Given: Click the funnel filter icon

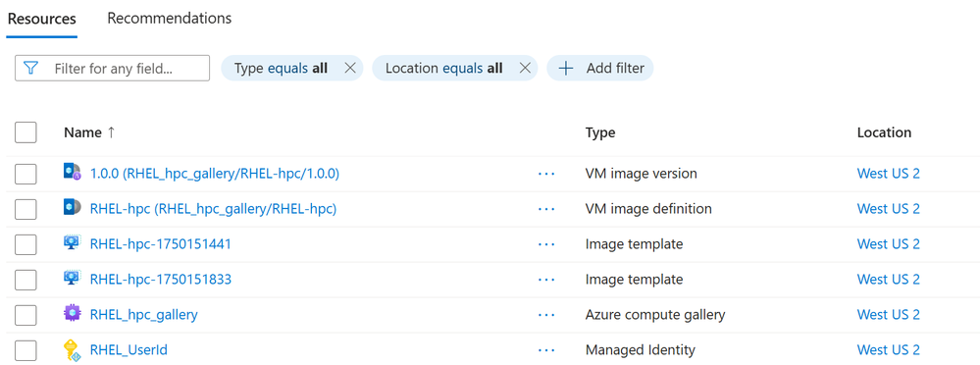Looking at the screenshot, I should 30,68.
